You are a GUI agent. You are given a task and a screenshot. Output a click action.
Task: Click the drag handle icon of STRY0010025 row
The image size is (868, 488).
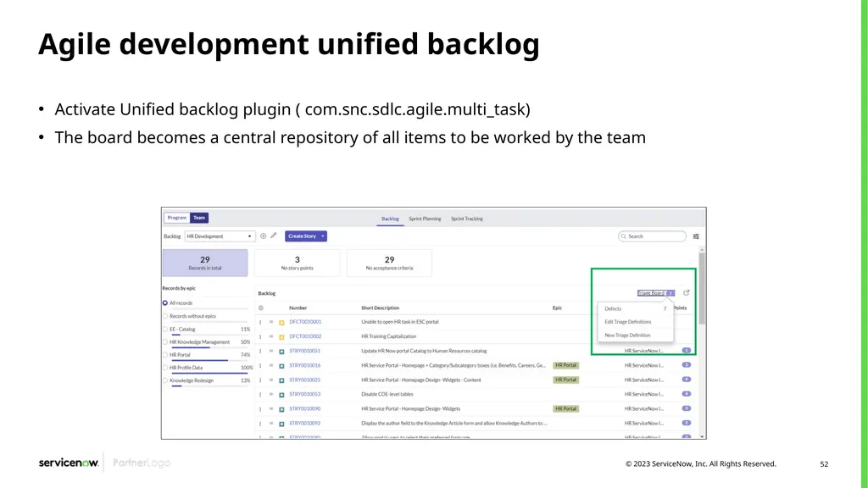(x=271, y=380)
